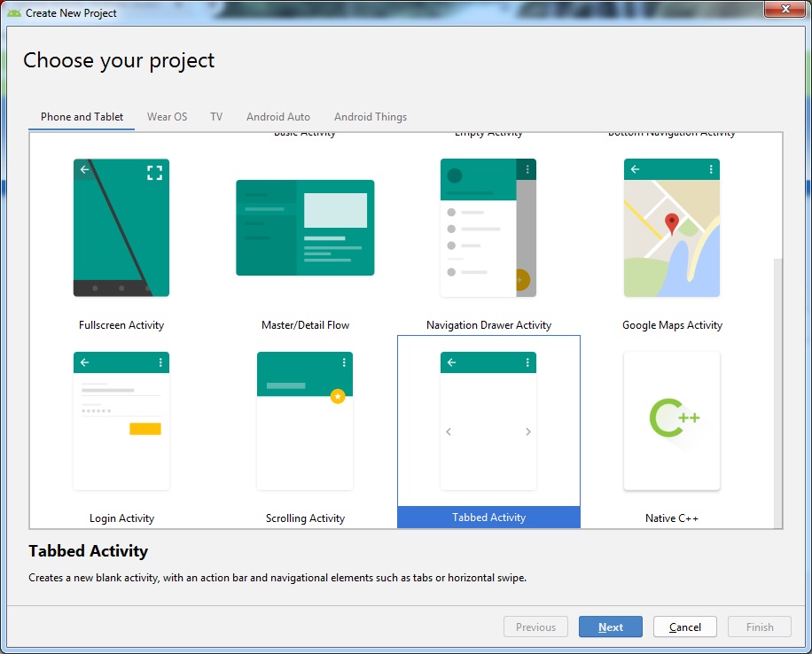Switch to the Android Auto tab
Viewport: 812px width, 654px height.
(x=278, y=117)
